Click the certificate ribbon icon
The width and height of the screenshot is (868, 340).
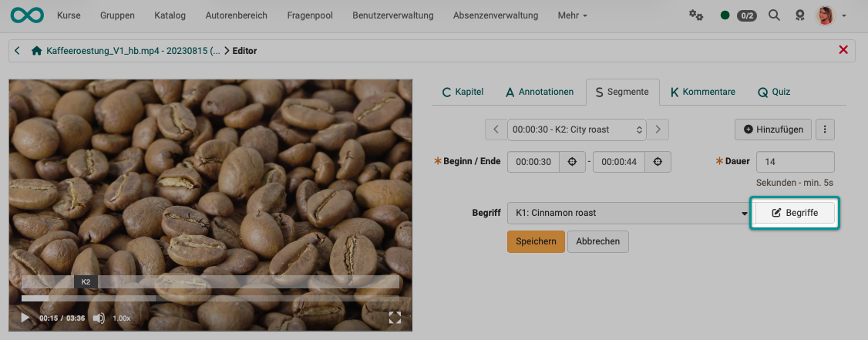pos(799,15)
